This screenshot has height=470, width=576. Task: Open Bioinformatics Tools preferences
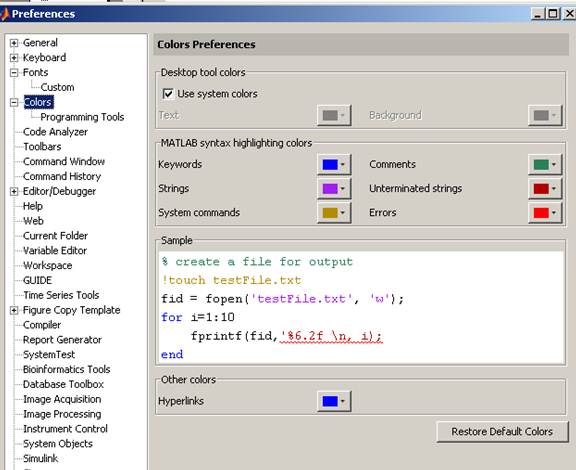66,369
